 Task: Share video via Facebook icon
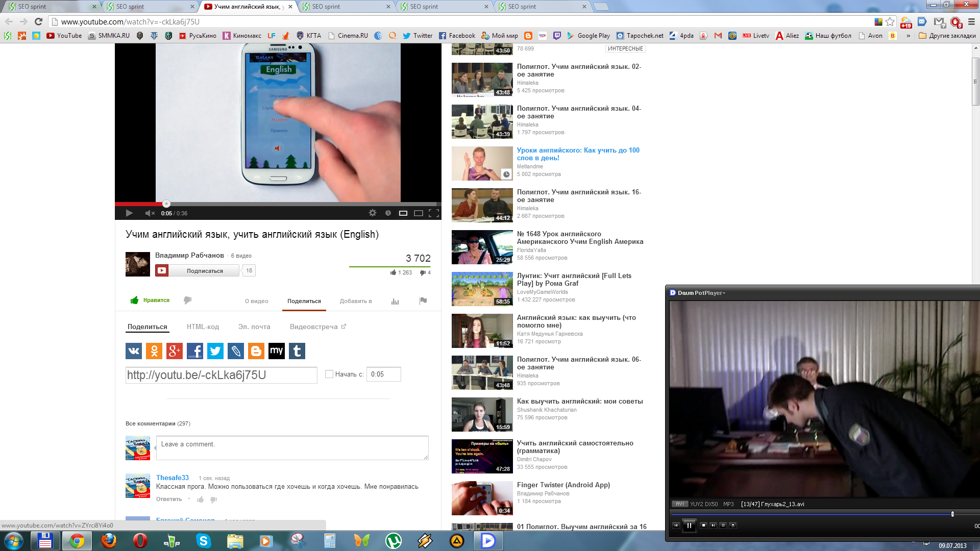pos(195,351)
